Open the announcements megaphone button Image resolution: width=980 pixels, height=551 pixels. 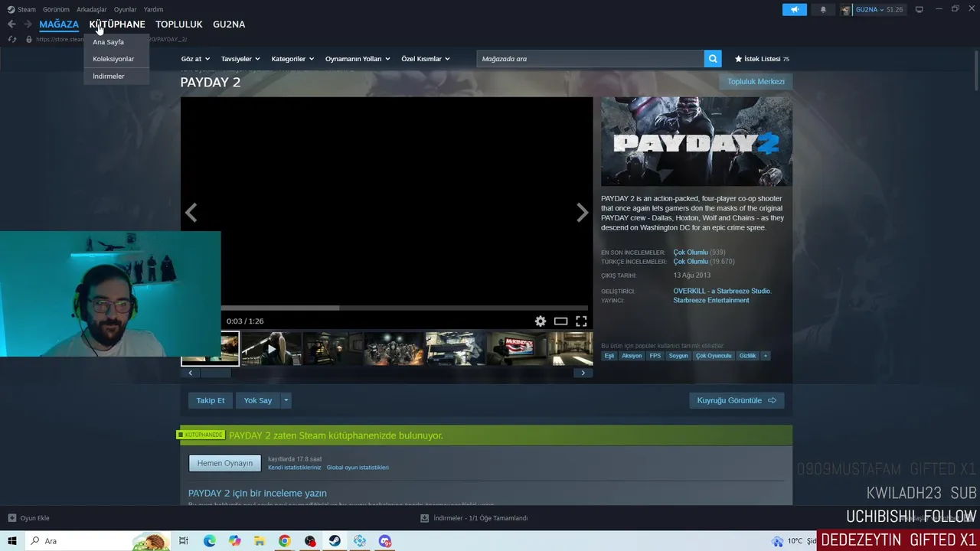pos(795,9)
